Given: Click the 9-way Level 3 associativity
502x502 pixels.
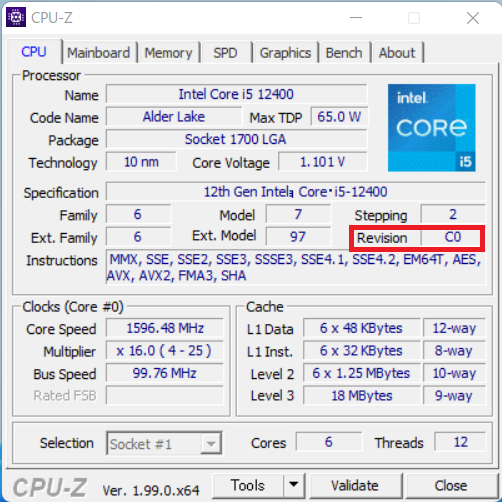Looking at the screenshot, I should tap(454, 395).
